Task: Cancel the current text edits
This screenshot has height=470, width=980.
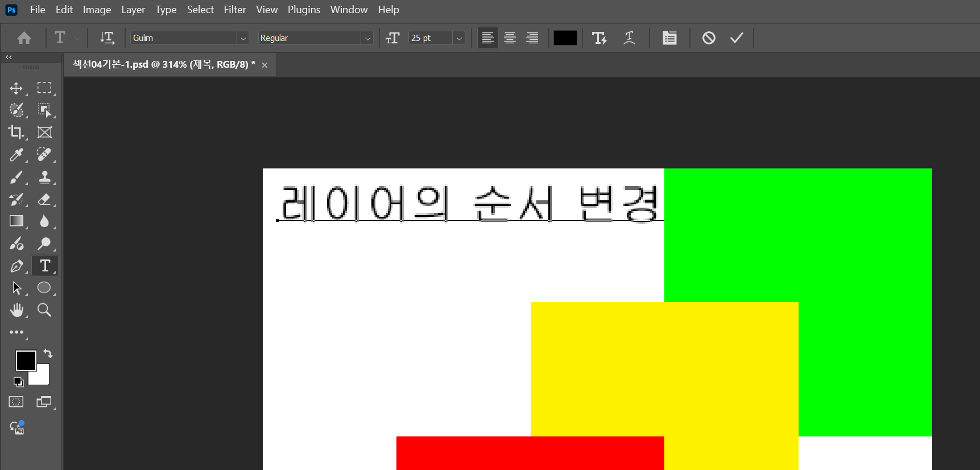Action: pos(708,38)
